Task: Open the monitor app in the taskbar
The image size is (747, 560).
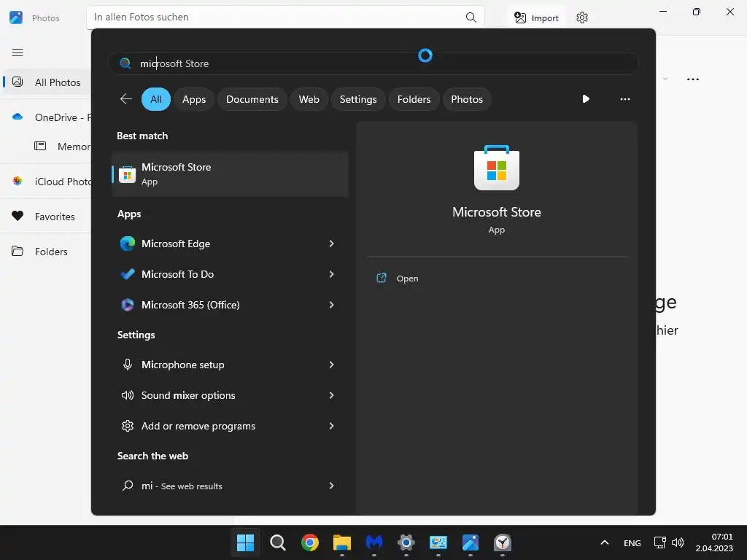Action: click(438, 542)
